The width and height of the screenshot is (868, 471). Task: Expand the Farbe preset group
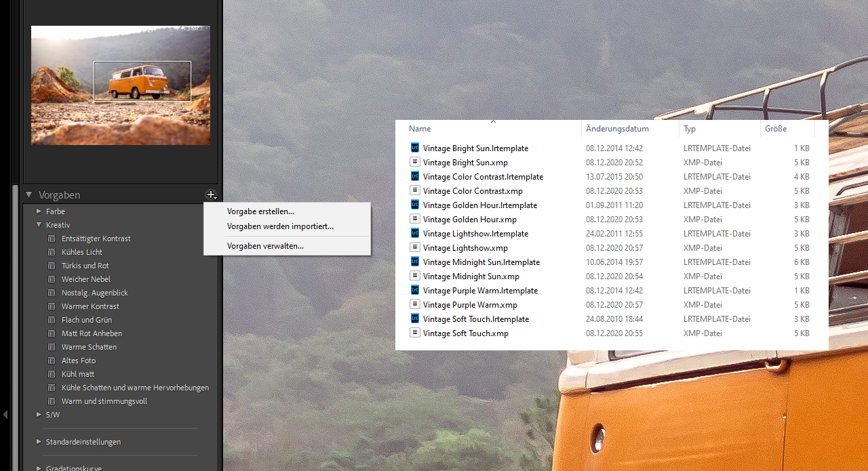[x=39, y=211]
